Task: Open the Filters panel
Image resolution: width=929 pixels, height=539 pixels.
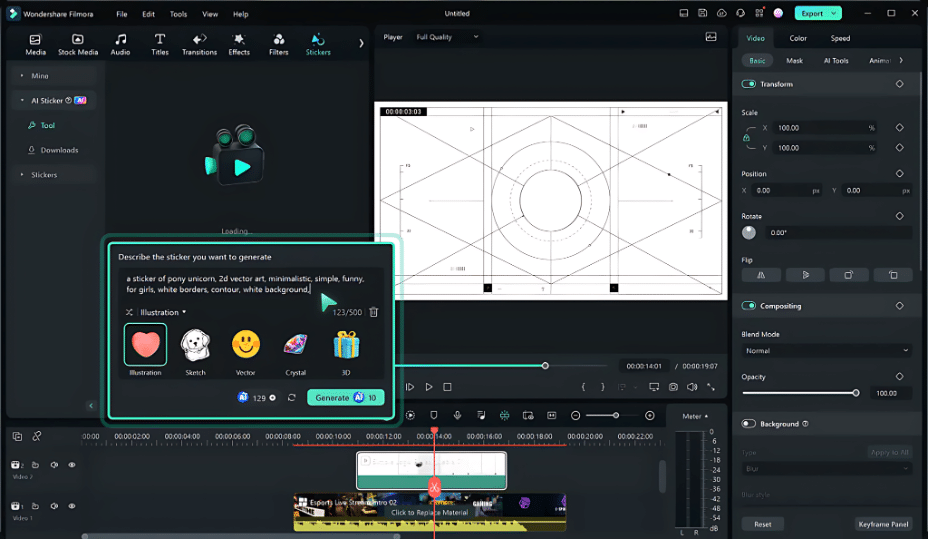Action: [279, 44]
